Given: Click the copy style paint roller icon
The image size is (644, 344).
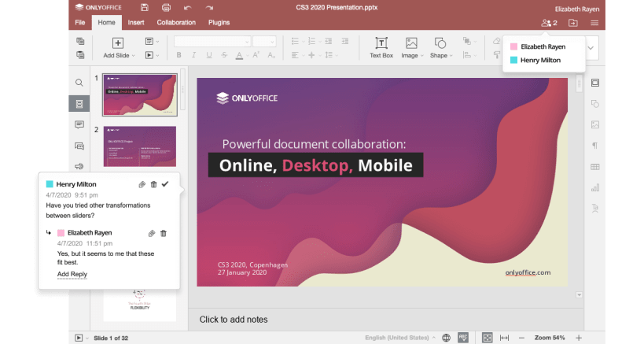Looking at the screenshot, I should tap(496, 55).
